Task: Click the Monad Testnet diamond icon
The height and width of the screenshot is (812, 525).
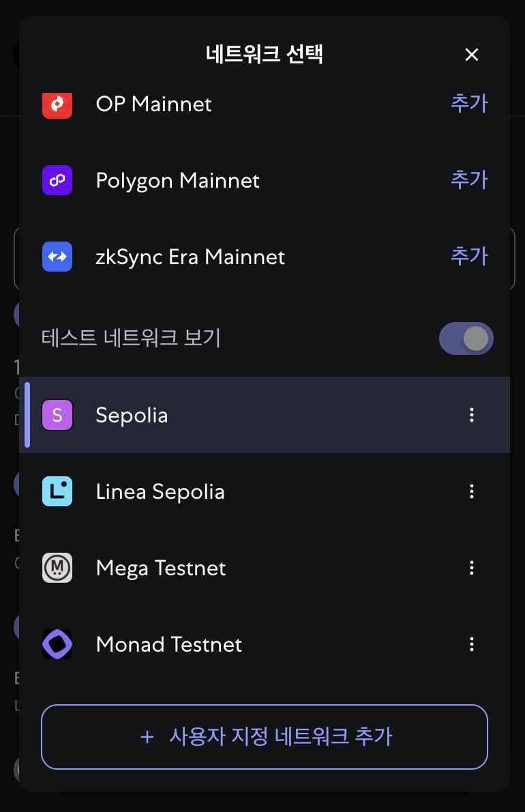Action: 57,644
